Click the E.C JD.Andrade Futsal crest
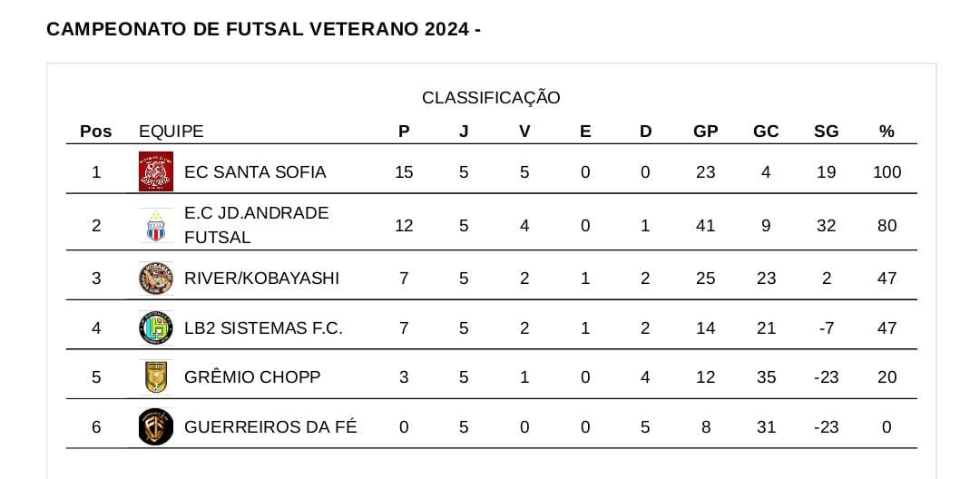The width and height of the screenshot is (980, 479). click(x=156, y=225)
